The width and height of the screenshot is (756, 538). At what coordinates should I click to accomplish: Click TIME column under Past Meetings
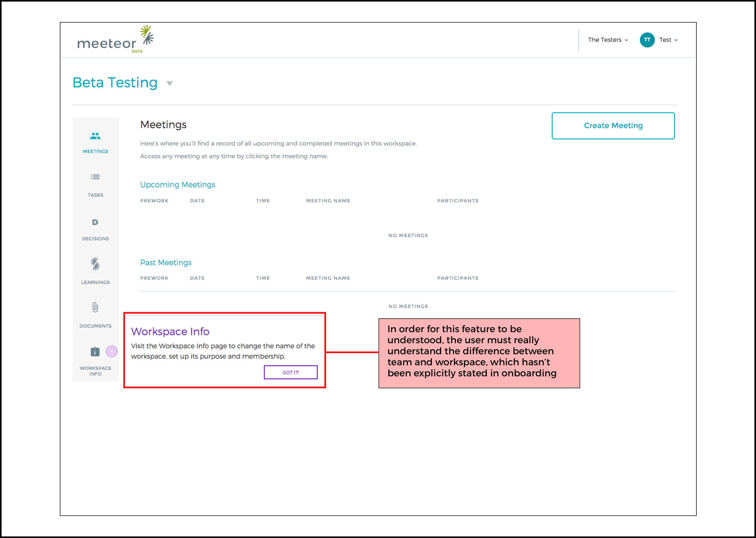click(x=263, y=278)
